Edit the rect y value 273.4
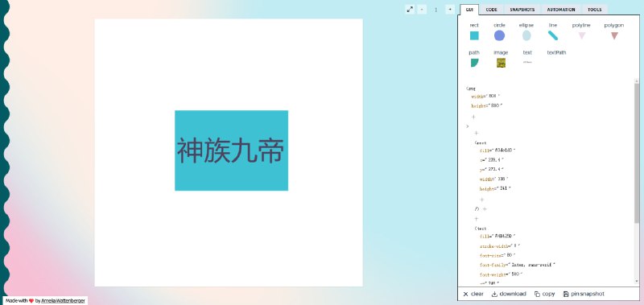644x305 pixels. [x=495, y=170]
